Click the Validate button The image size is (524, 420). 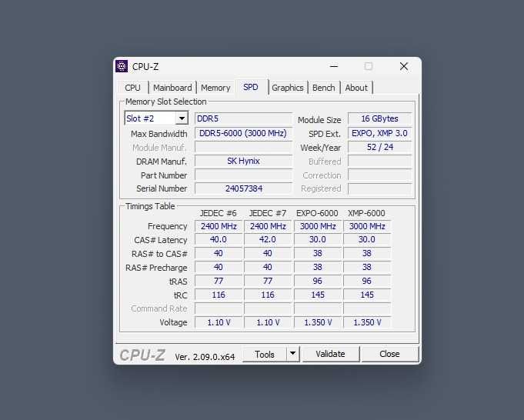point(331,354)
